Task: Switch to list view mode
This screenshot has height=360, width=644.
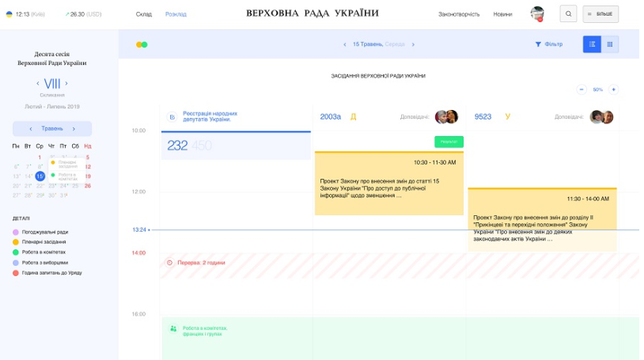Action: point(592,44)
